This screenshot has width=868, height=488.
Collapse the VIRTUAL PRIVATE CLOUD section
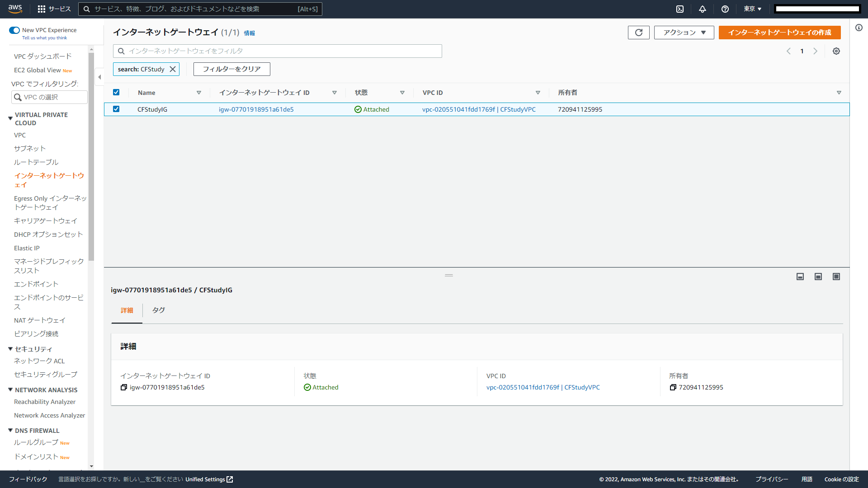point(10,118)
